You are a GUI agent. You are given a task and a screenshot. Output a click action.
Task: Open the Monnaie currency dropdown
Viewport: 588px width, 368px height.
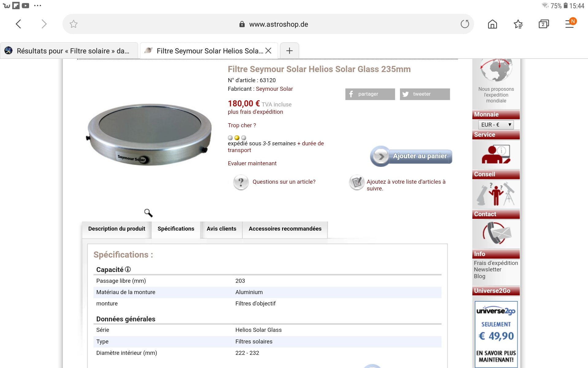click(x=496, y=125)
